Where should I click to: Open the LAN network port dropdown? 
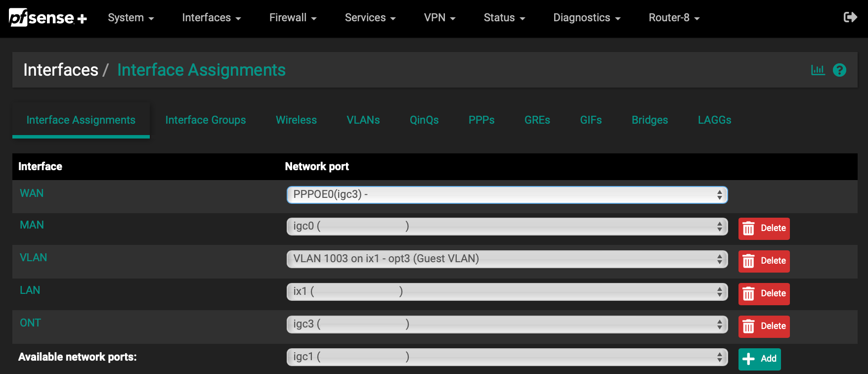click(507, 292)
